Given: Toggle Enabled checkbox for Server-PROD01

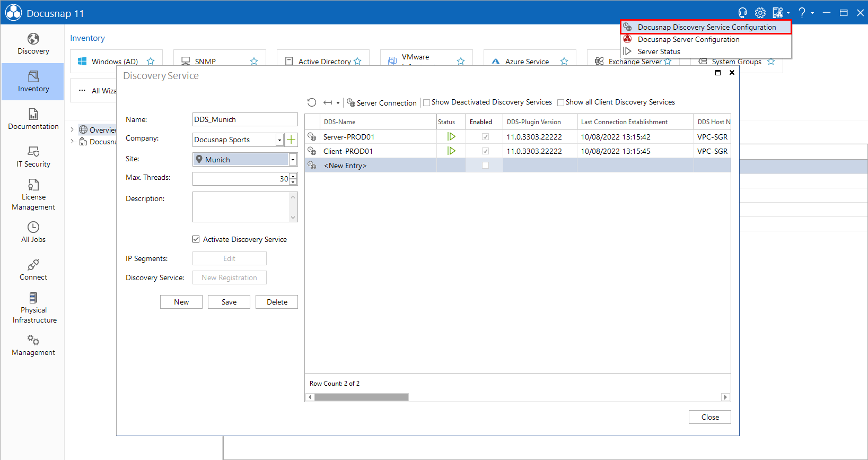Looking at the screenshot, I should [485, 137].
